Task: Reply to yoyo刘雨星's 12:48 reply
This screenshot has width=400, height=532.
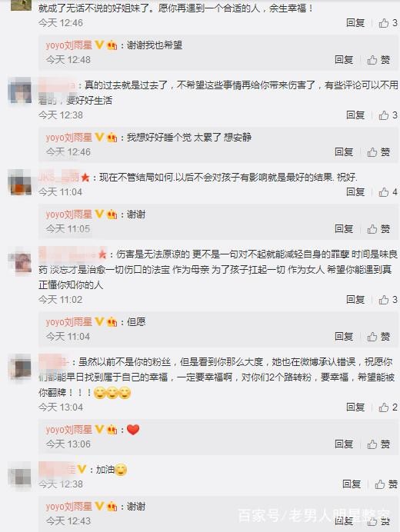Action: 344,60
